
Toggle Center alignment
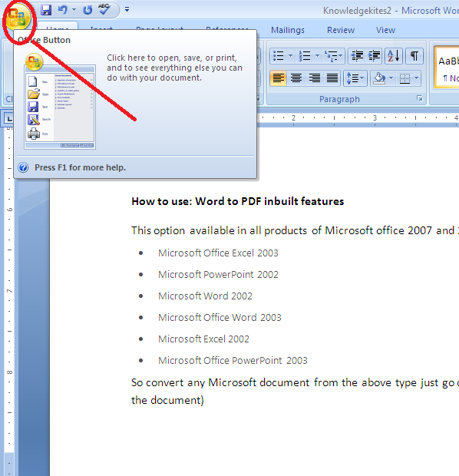coord(296,78)
